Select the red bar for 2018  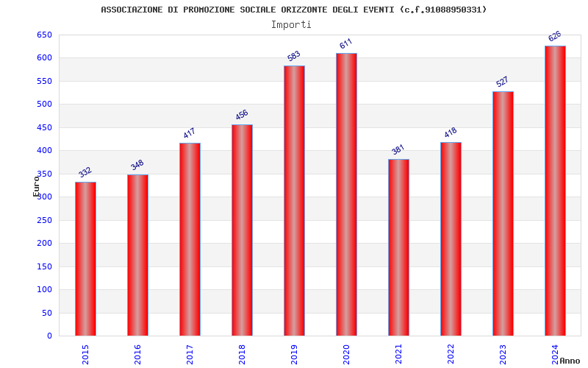[x=242, y=230]
